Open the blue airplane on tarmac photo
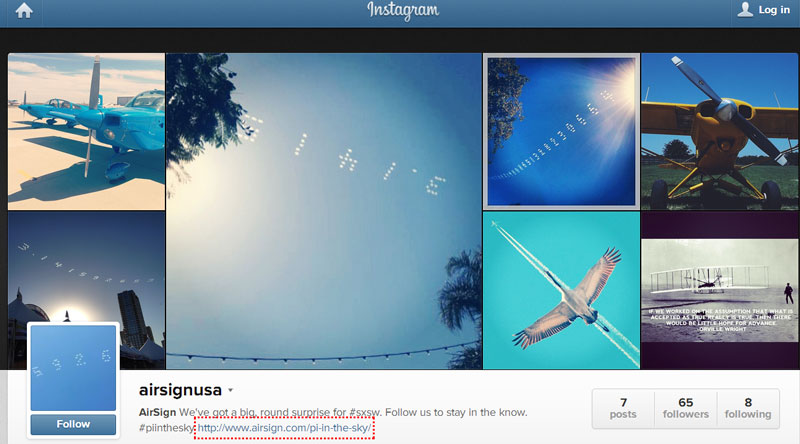The height and width of the screenshot is (444, 800). tap(86, 132)
